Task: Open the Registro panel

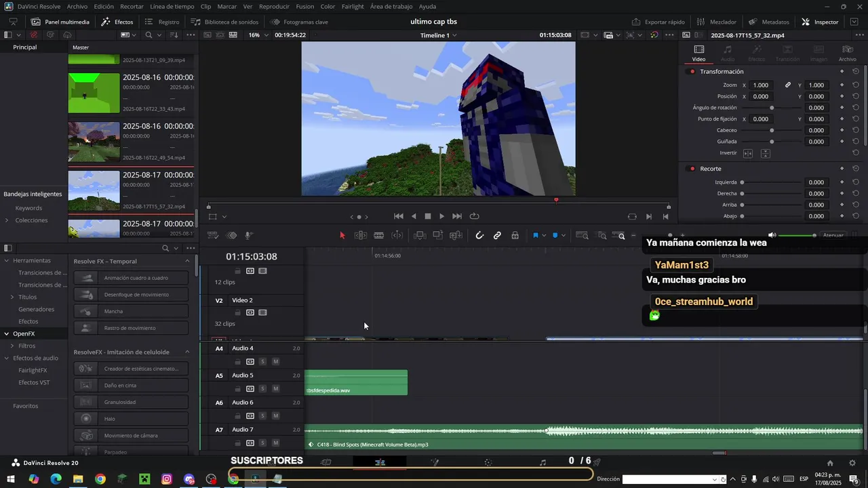Action: [x=162, y=22]
